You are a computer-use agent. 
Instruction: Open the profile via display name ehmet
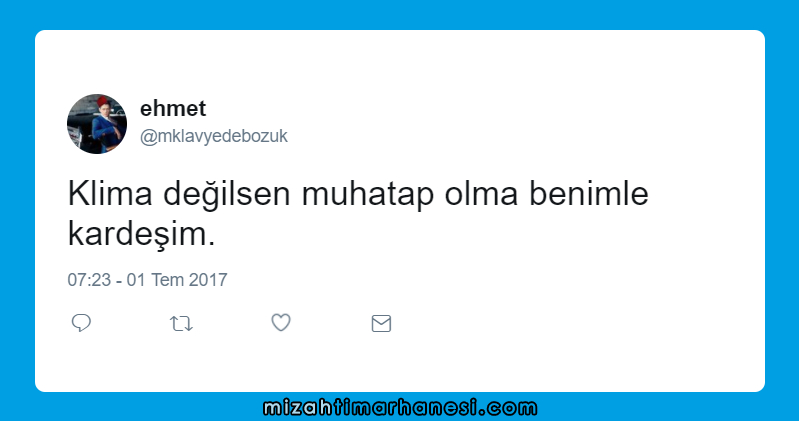[x=173, y=109]
